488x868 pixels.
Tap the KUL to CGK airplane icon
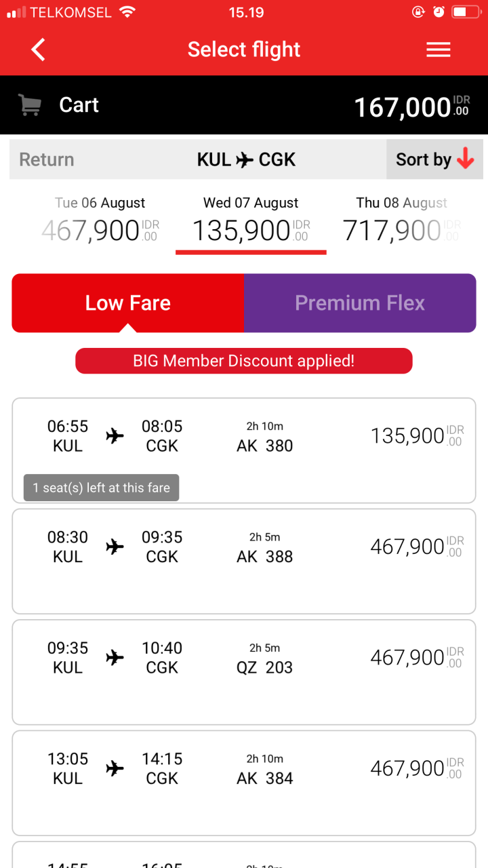click(245, 160)
